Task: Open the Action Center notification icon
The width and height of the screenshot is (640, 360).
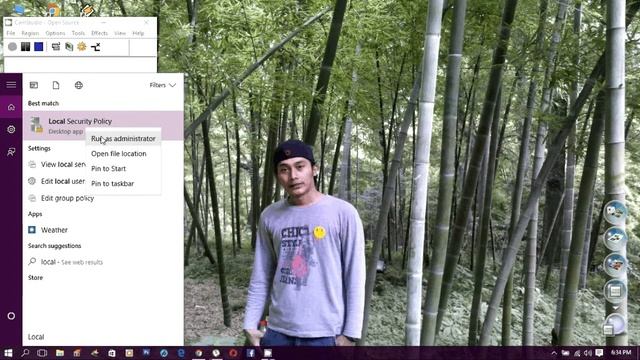Action: [x=599, y=353]
